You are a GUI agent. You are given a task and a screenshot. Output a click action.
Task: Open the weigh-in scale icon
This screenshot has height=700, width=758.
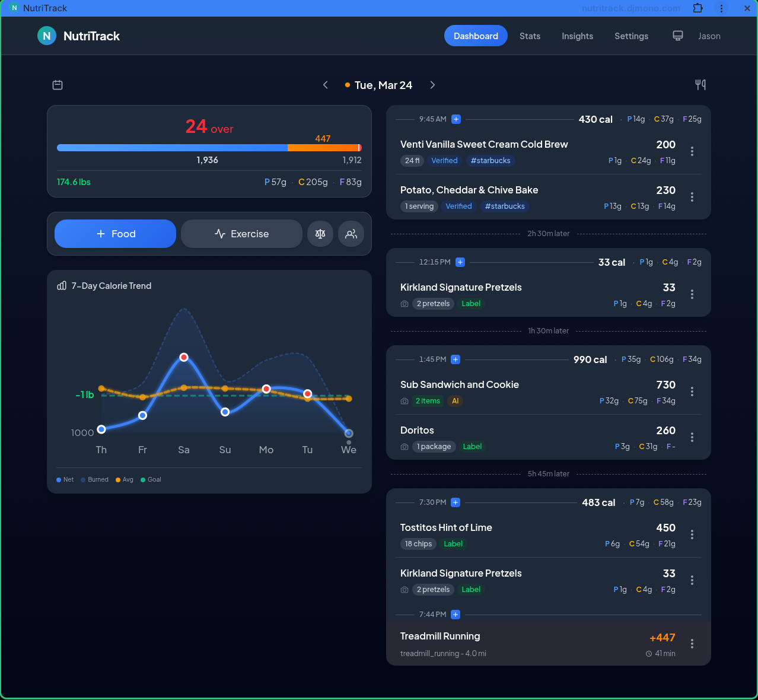(x=320, y=234)
